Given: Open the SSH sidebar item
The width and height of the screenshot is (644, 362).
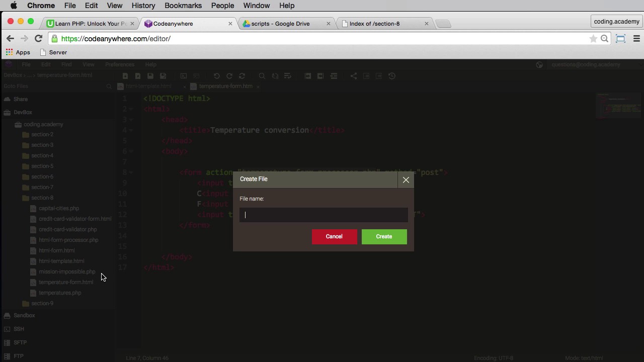Looking at the screenshot, I should point(19,329).
